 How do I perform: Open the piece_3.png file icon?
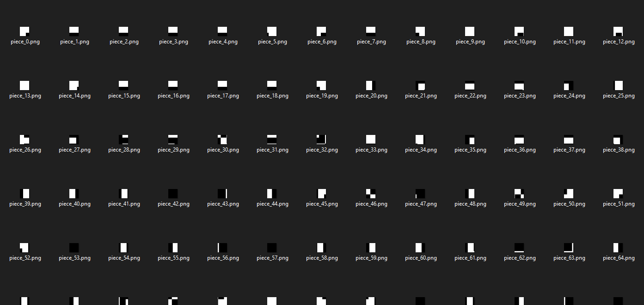[x=173, y=31]
